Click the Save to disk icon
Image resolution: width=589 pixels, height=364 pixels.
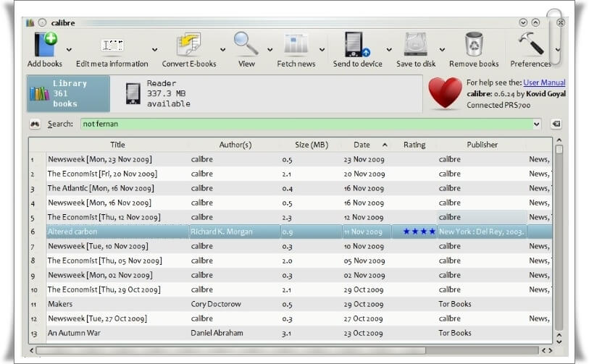(415, 44)
